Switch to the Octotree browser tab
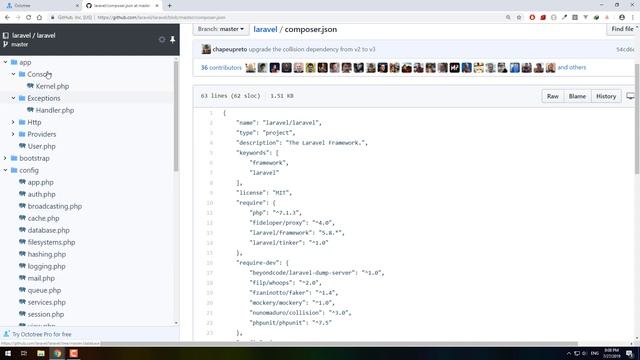 tap(41, 6)
